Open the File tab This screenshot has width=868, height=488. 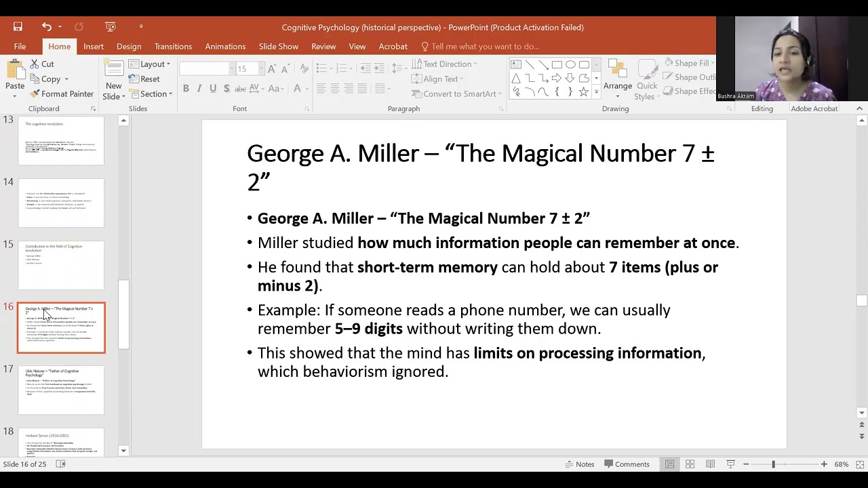[x=20, y=46]
